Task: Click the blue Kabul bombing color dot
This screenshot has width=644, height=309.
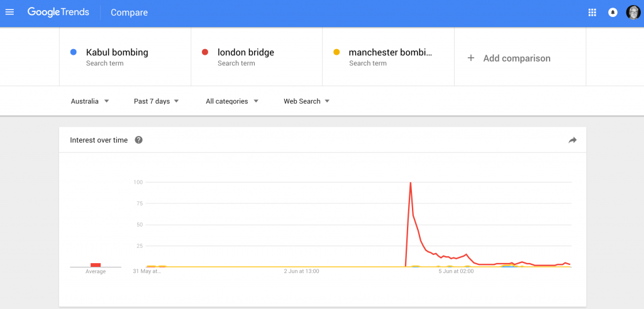Action: (74, 52)
